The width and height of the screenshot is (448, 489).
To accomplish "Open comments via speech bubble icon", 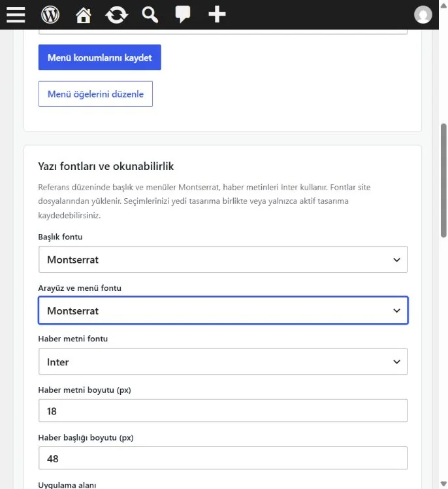I will [x=183, y=14].
